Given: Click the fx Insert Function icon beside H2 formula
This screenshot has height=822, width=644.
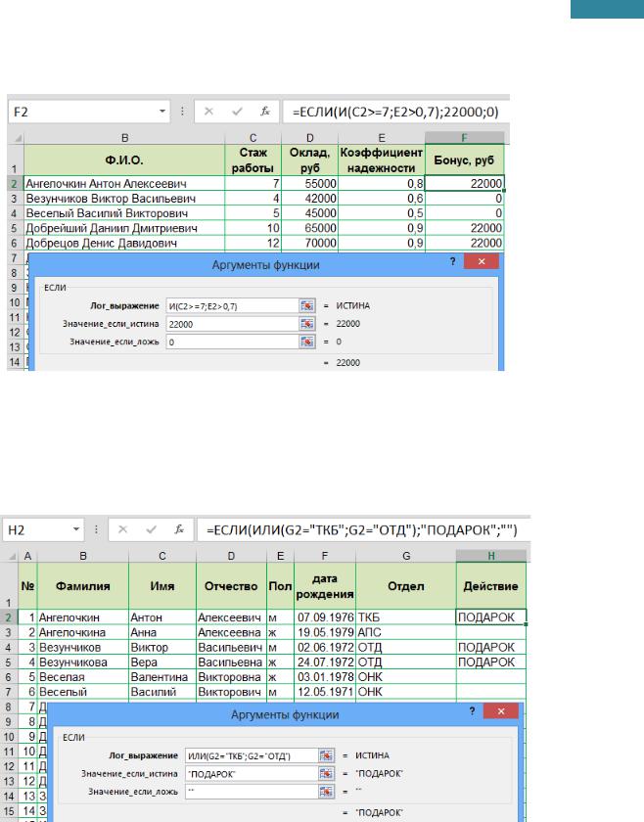Looking at the screenshot, I should tap(179, 530).
